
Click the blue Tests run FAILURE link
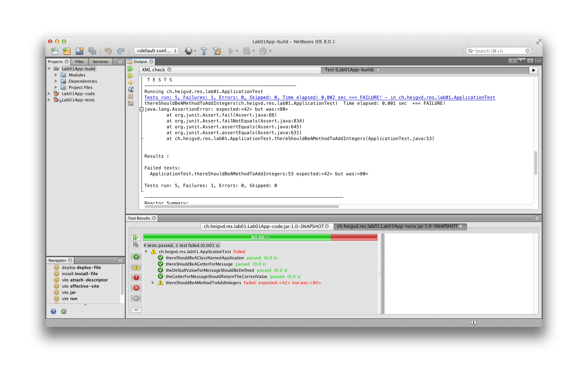coord(319,97)
